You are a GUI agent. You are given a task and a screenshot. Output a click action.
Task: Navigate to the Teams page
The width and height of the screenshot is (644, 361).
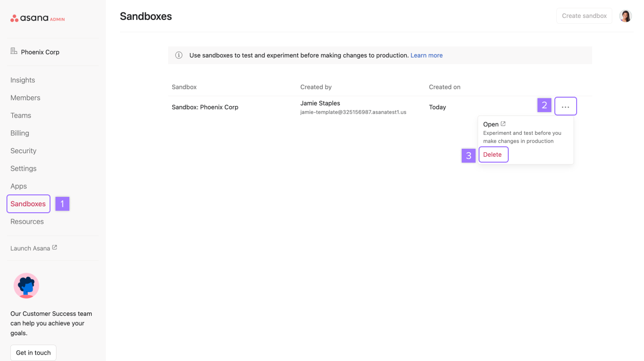21,116
